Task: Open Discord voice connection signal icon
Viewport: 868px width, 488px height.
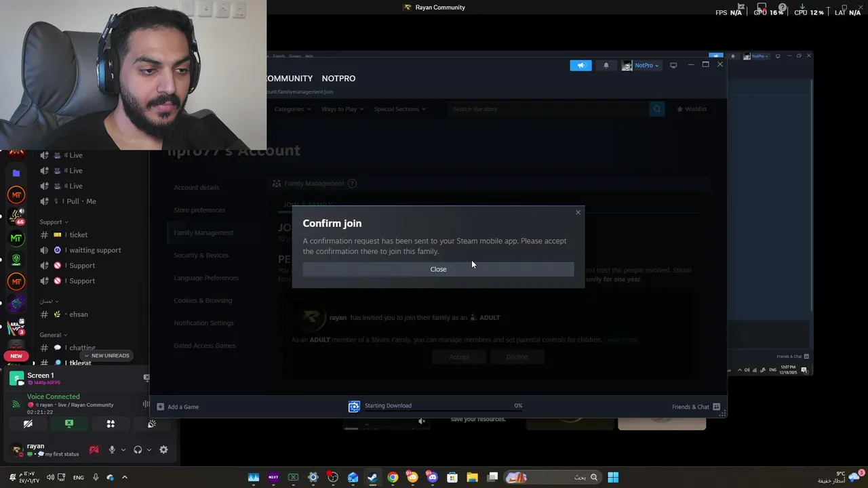Action: click(16, 405)
